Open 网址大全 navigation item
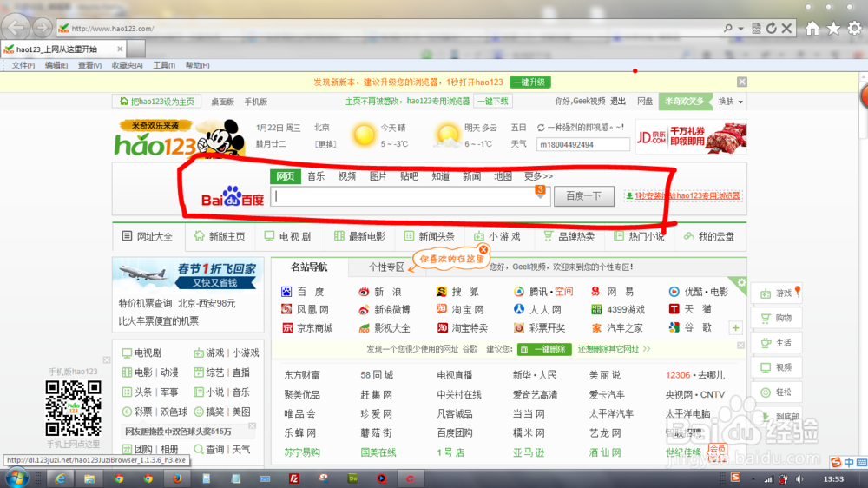The height and width of the screenshot is (488, 868). (x=148, y=236)
